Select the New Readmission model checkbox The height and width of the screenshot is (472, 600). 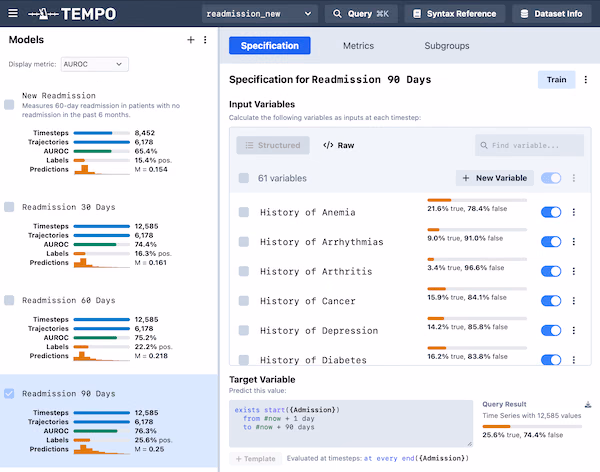[9, 105]
